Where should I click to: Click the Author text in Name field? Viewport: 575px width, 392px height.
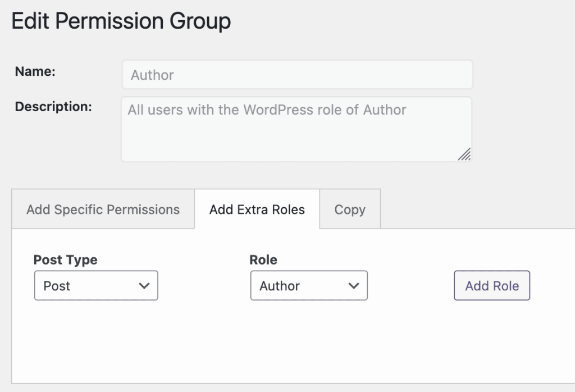pos(152,75)
